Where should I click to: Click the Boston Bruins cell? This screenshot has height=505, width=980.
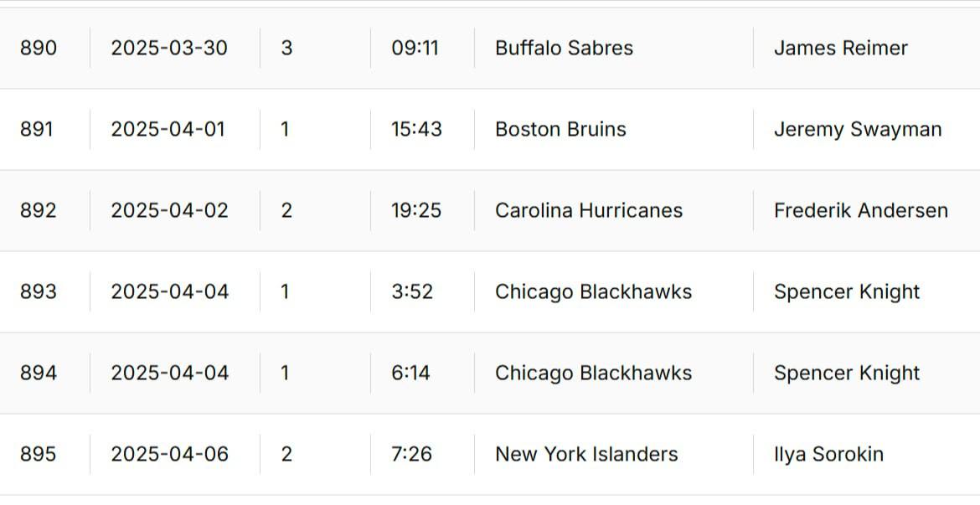click(560, 129)
